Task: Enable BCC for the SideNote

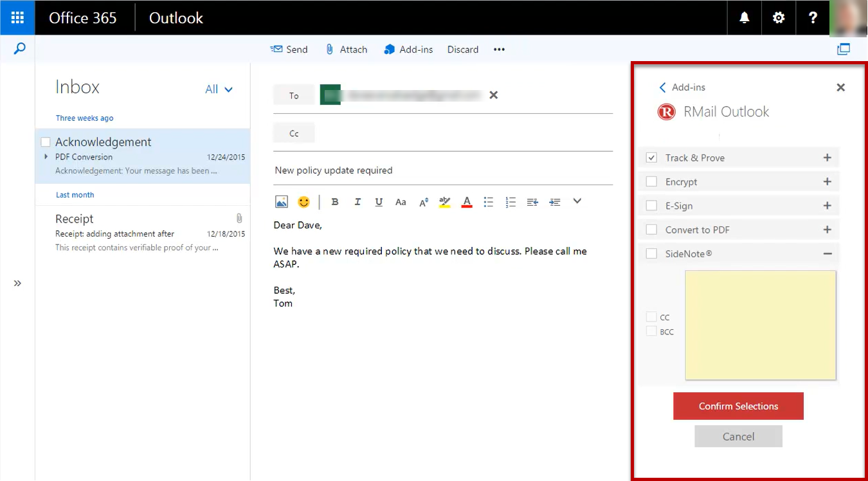Action: (x=651, y=331)
